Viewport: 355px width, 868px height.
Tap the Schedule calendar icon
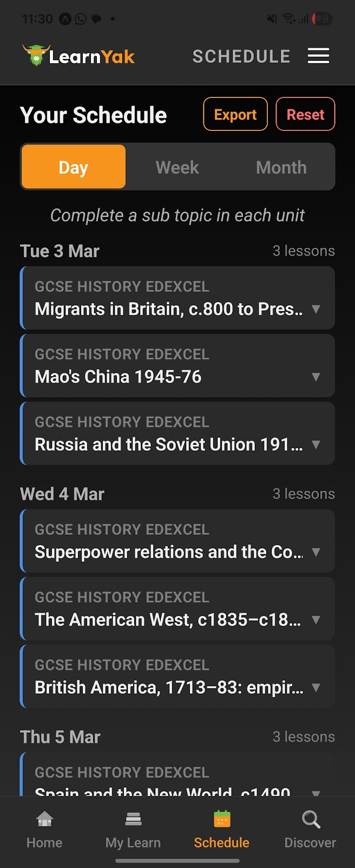pyautogui.click(x=222, y=819)
